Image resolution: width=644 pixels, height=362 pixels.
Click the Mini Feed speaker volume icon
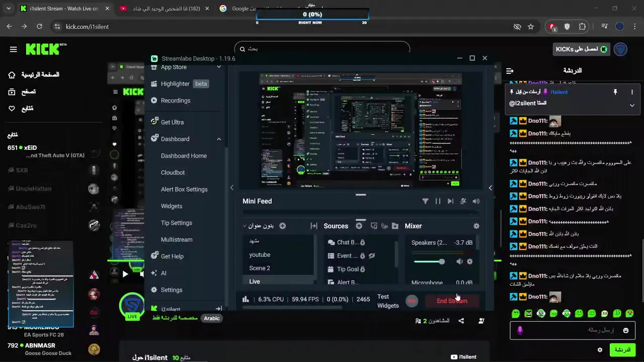point(476,201)
